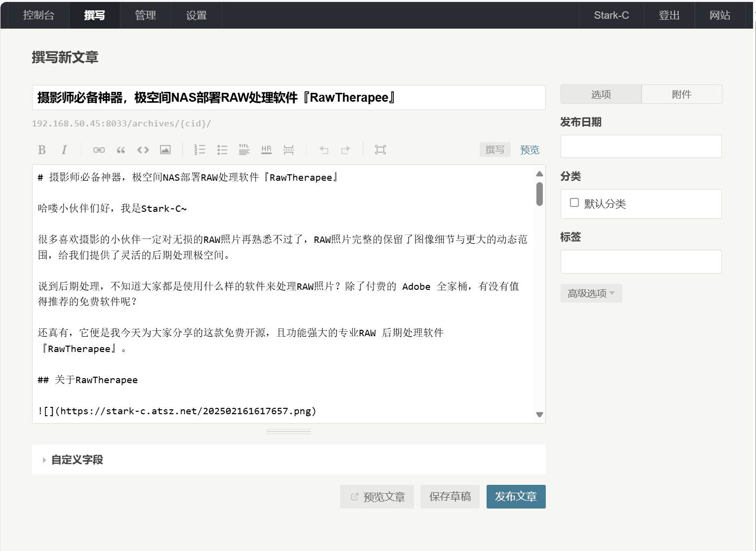Switch editor to 撰写 mode
Screen dimensions: 756x551
(495, 150)
